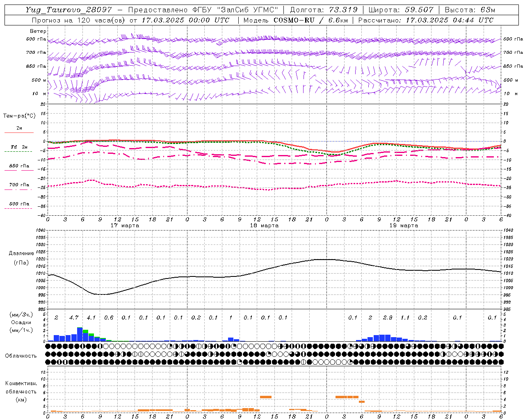Viewport: 525px width, 420px height.
Task: Click the '700 гПа' entry in temperature legend
Action: coord(19,185)
